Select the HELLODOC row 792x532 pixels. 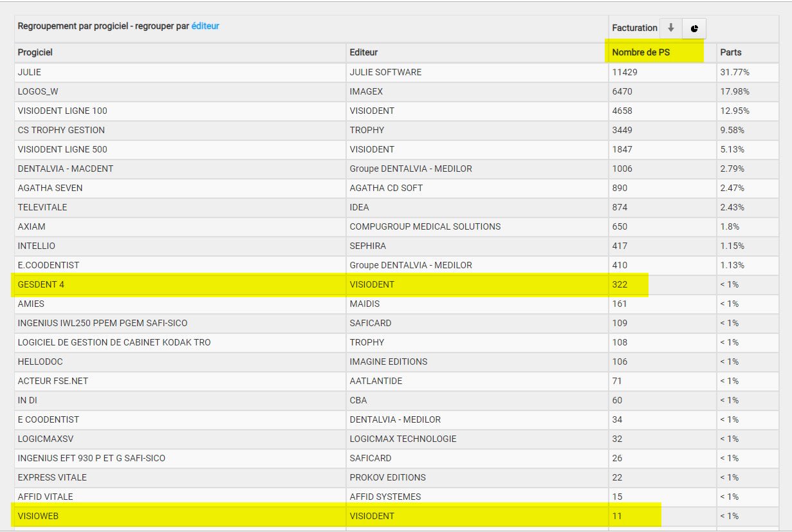pyautogui.click(x=40, y=362)
